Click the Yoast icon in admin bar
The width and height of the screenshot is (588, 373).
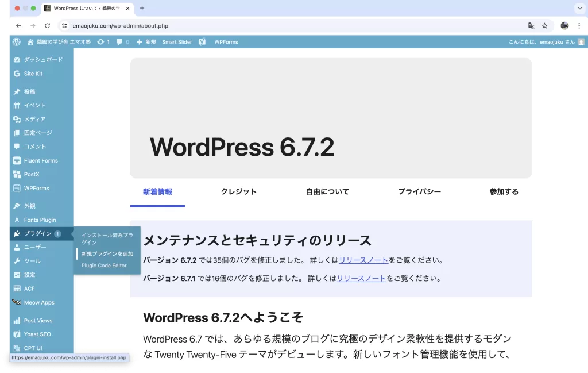[202, 42]
